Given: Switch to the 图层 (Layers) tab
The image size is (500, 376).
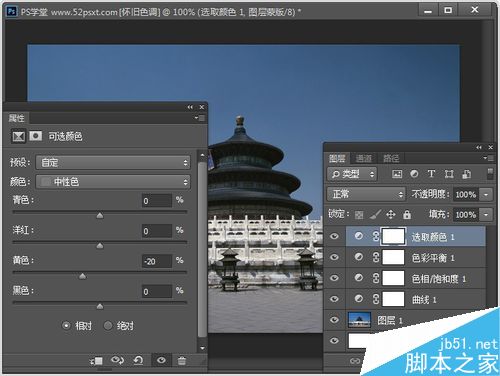Looking at the screenshot, I should pyautogui.click(x=337, y=158).
